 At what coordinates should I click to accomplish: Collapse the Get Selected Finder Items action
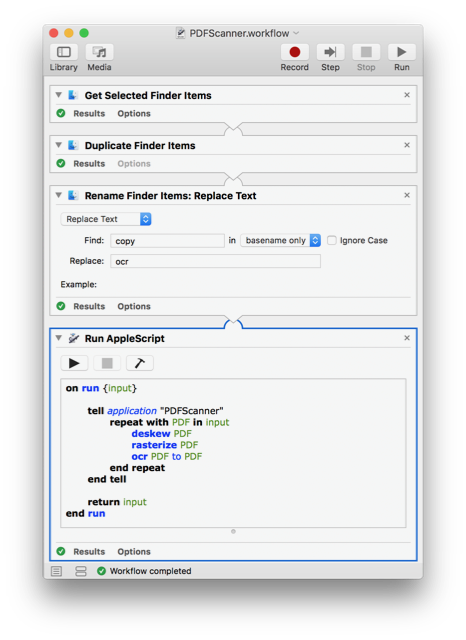point(59,95)
